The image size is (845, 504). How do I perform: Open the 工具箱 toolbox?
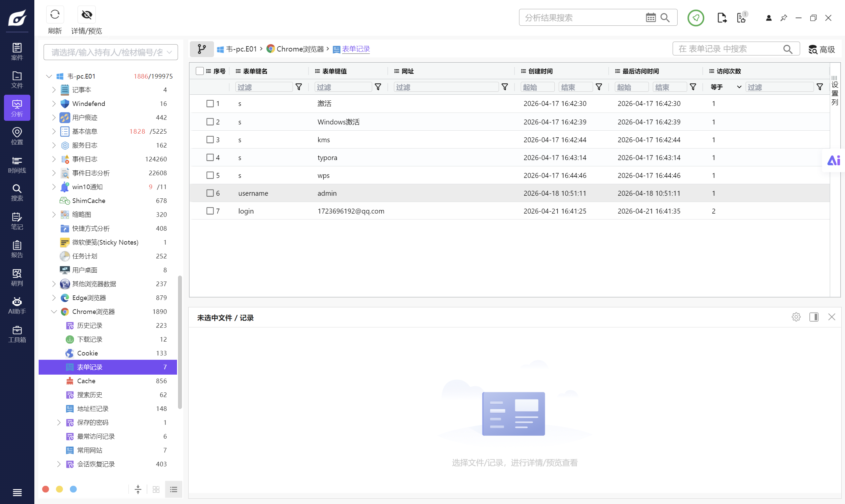(17, 334)
